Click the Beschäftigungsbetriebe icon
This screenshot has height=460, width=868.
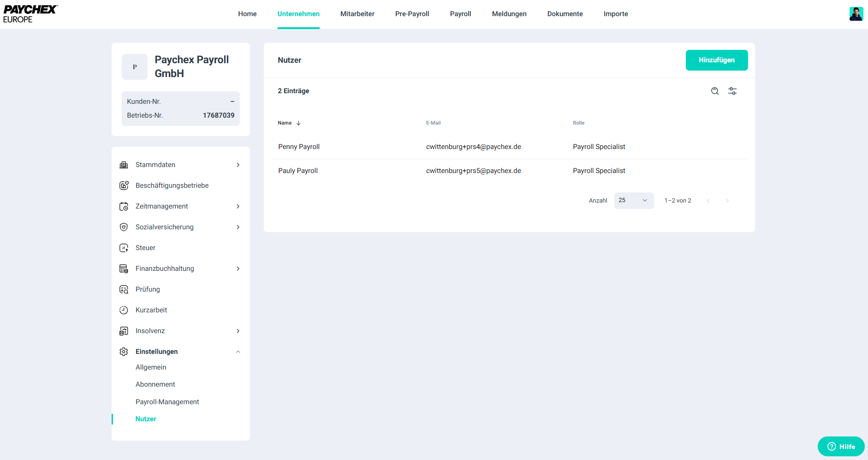[x=124, y=185]
